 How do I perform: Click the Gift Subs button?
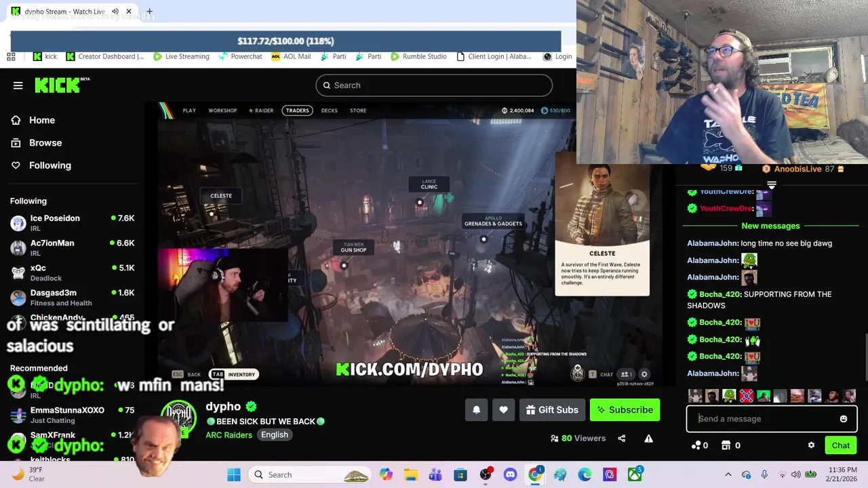tap(552, 409)
